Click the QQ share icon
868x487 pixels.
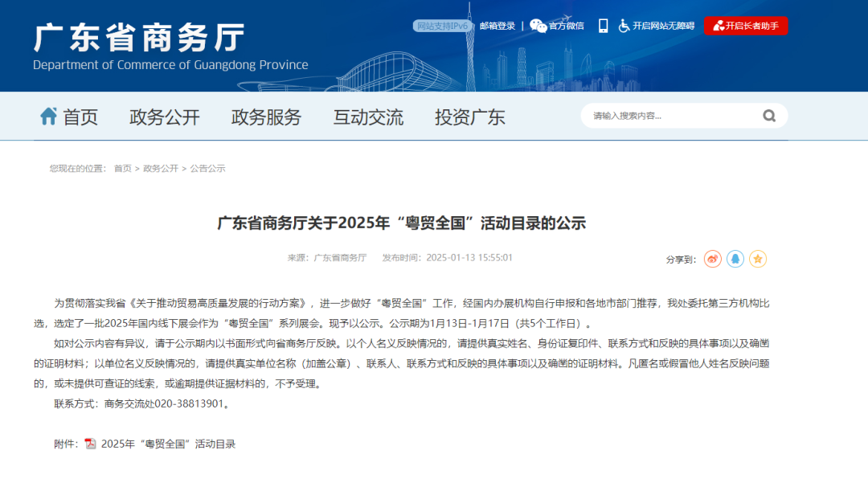[x=735, y=259]
